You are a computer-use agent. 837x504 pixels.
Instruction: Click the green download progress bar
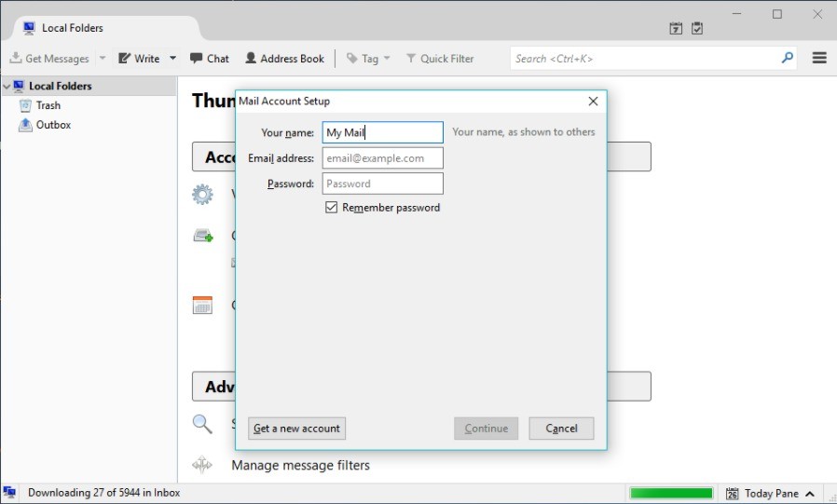tap(671, 494)
